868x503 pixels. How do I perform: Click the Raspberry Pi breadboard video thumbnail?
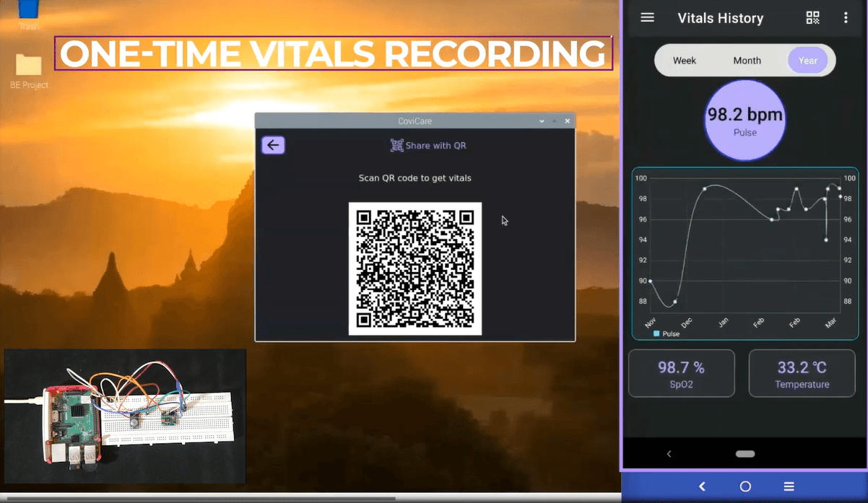point(125,416)
